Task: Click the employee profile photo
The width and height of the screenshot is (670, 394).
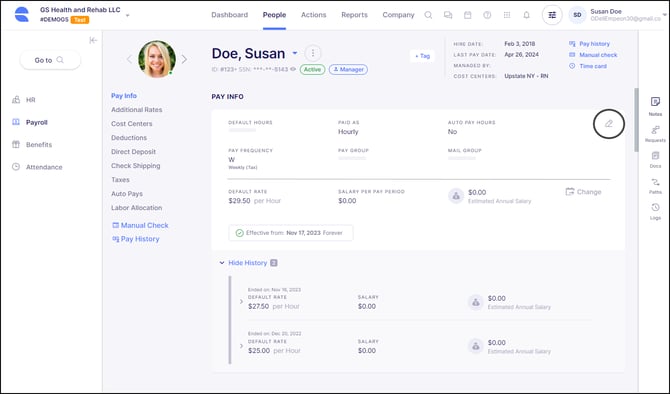Action: 157,59
